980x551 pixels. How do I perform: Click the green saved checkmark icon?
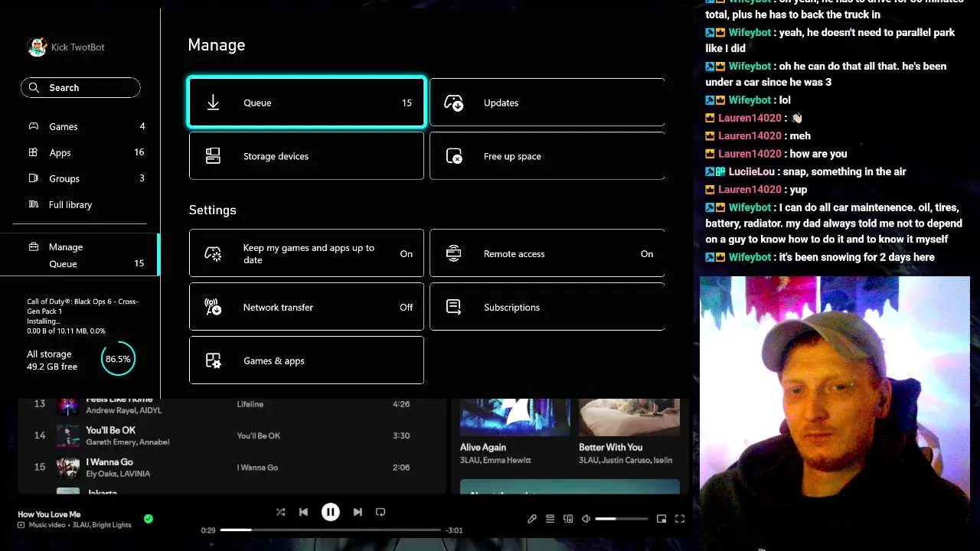[x=149, y=518]
